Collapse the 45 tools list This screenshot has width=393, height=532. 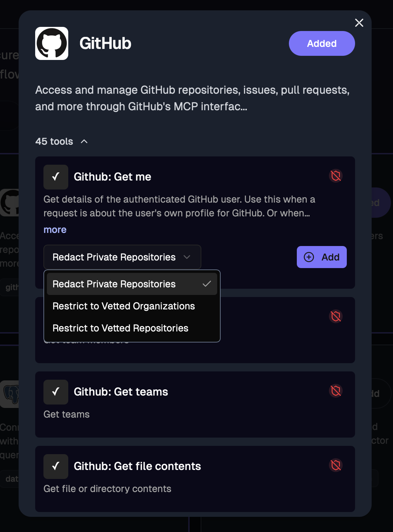click(x=84, y=141)
